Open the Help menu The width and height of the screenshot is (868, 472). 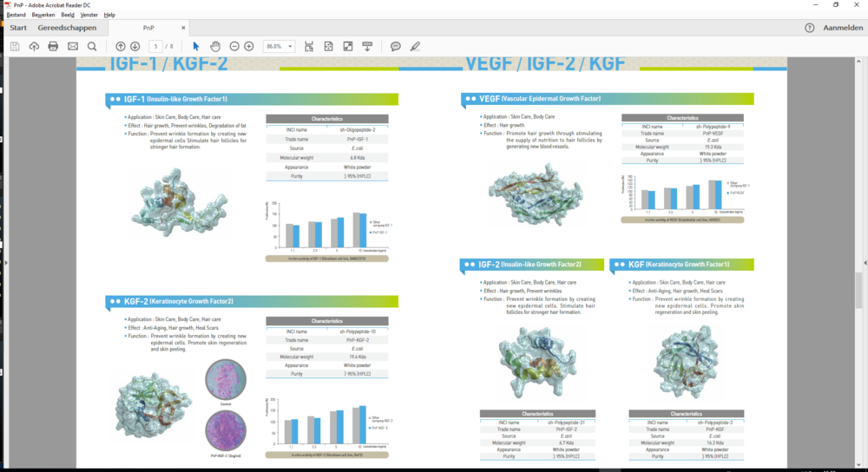tap(109, 15)
